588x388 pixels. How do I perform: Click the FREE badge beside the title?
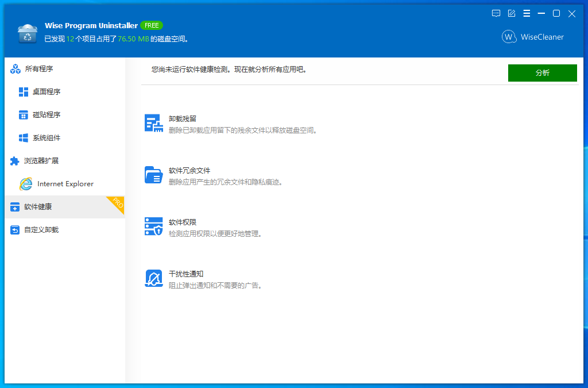click(152, 25)
